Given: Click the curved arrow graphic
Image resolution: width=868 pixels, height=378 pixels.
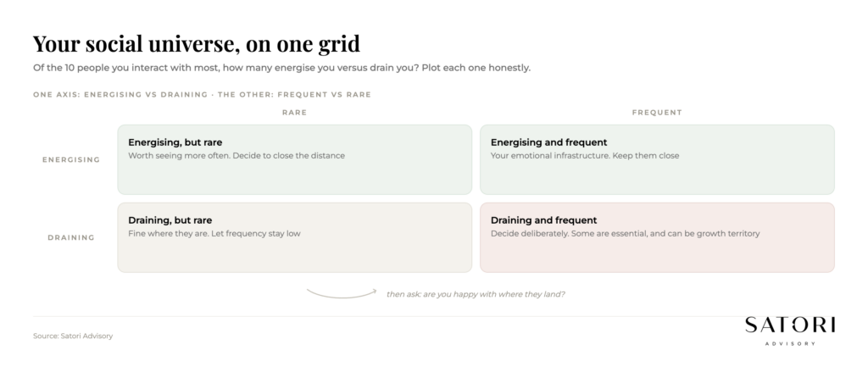Looking at the screenshot, I should click(342, 293).
